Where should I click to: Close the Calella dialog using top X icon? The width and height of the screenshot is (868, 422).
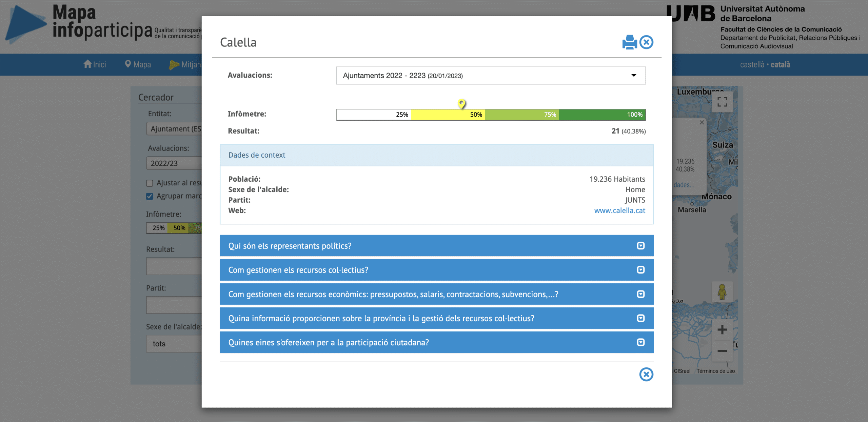point(646,42)
